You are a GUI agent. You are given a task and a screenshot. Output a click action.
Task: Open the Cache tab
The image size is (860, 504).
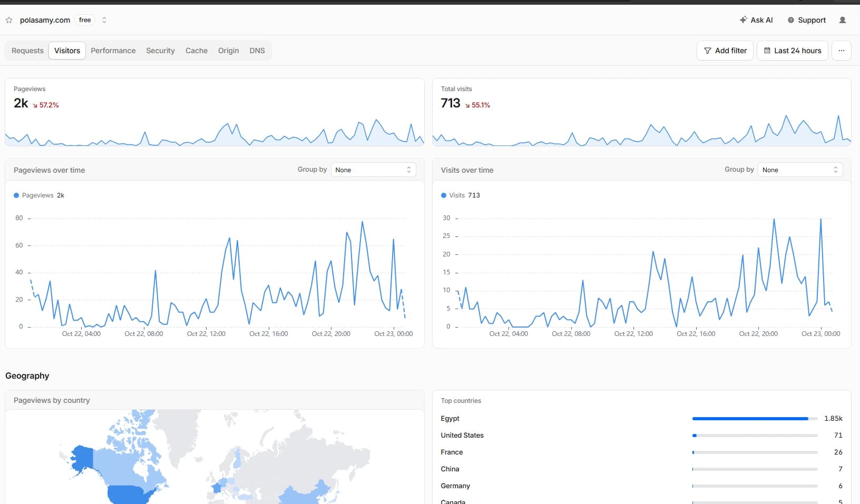[197, 51]
